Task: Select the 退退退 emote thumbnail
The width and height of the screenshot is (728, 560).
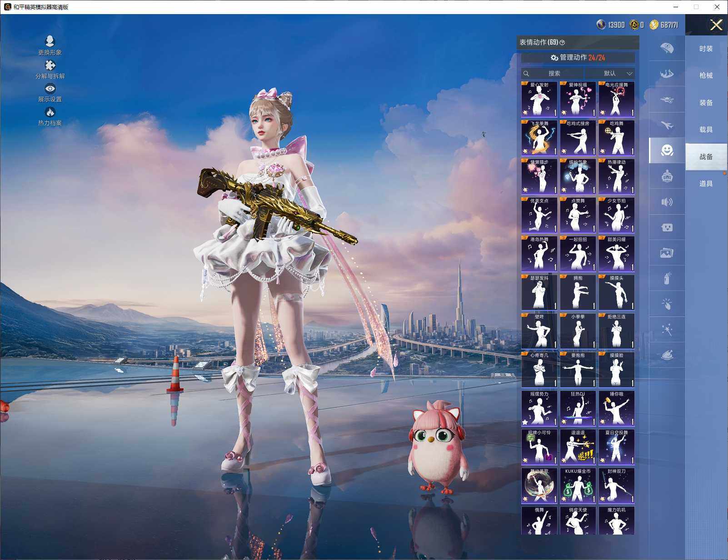Action: pyautogui.click(x=578, y=447)
